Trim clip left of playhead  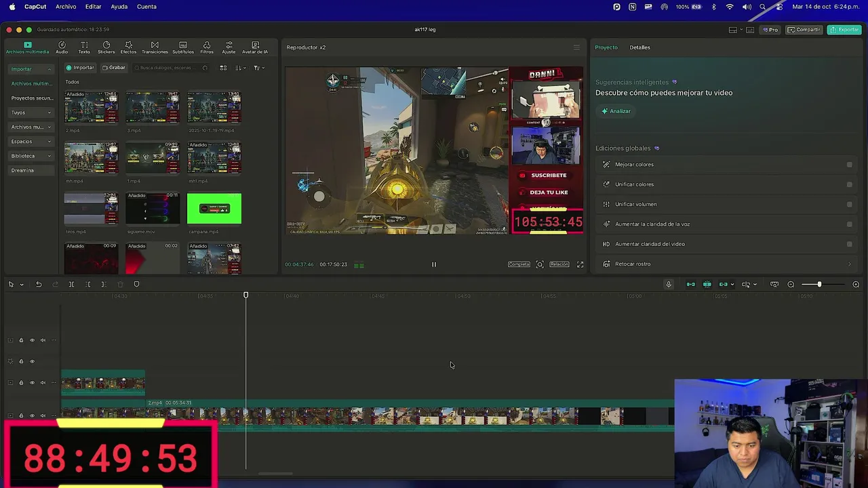tap(87, 284)
